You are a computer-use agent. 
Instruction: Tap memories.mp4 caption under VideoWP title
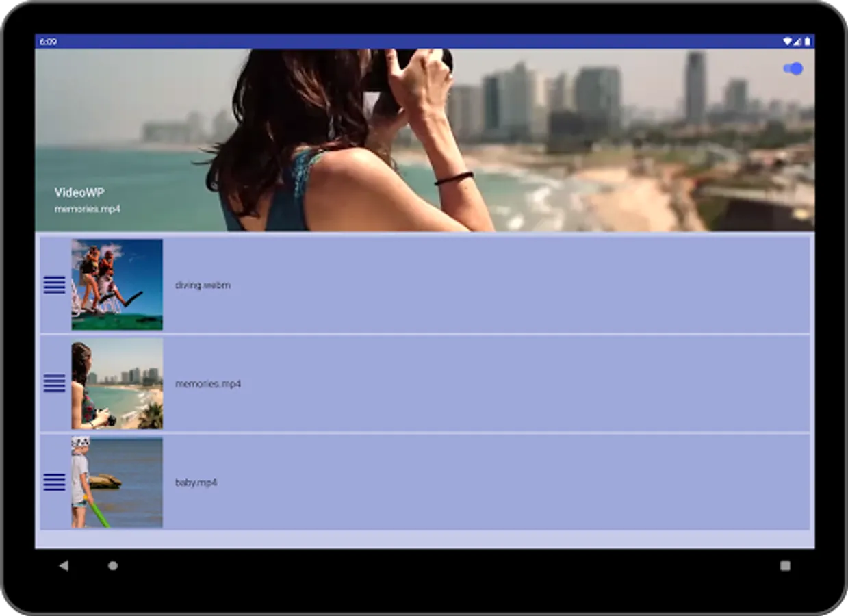(88, 209)
